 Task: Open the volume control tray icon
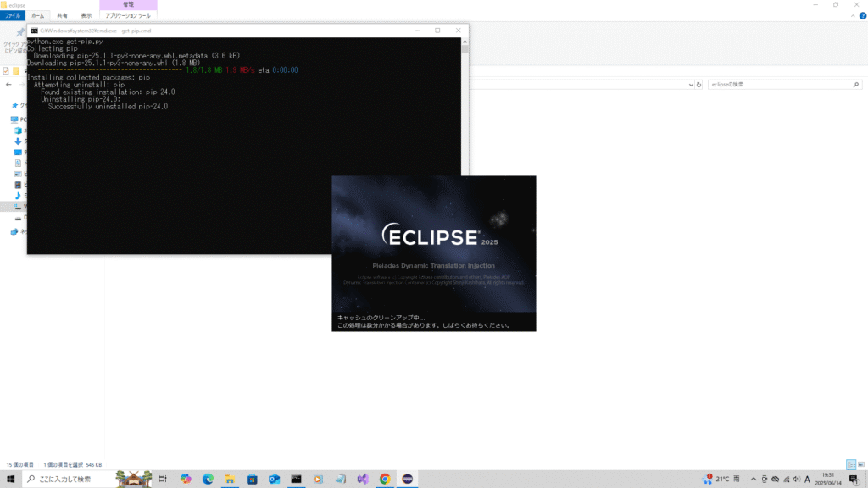pyautogui.click(x=797, y=480)
